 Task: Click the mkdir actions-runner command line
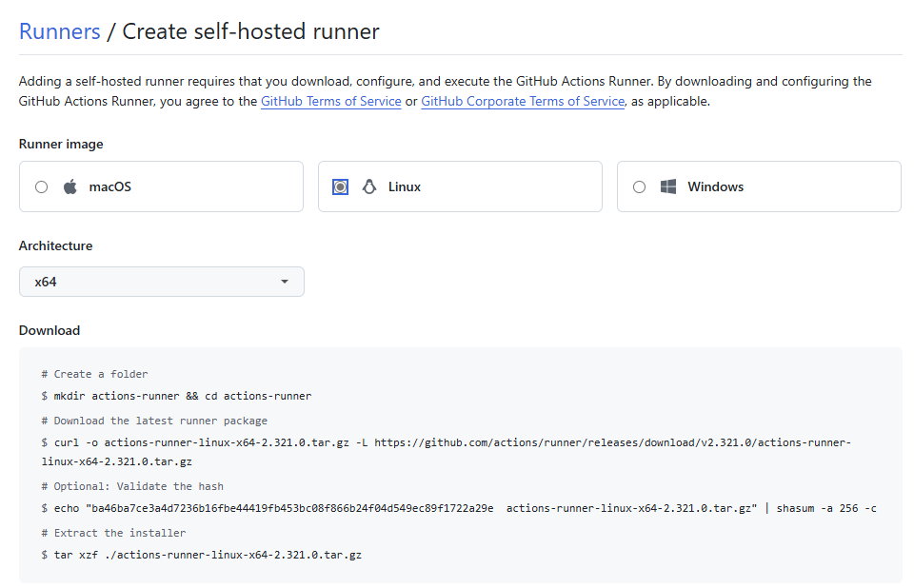pos(177,396)
